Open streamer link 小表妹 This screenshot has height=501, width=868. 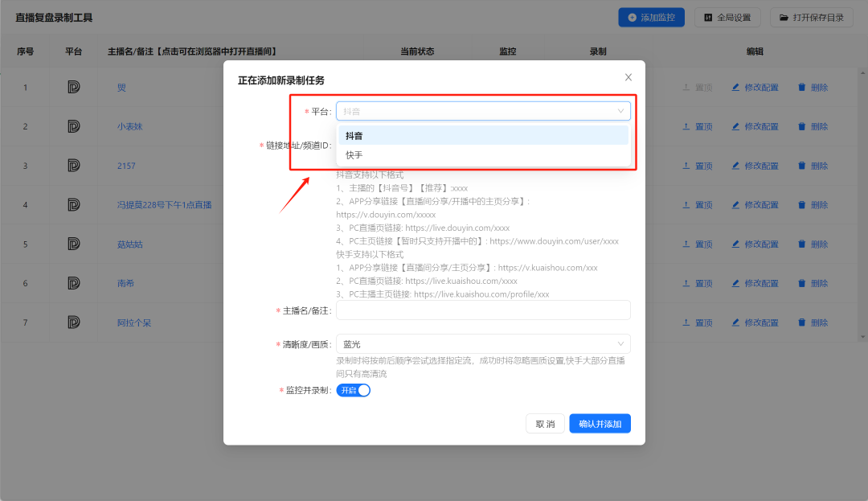click(x=129, y=127)
